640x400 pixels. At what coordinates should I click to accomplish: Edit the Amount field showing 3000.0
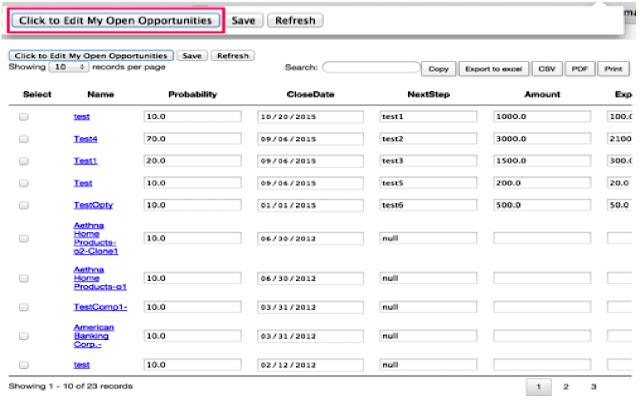[x=542, y=139]
